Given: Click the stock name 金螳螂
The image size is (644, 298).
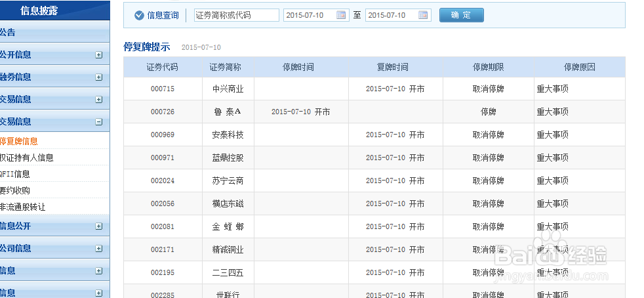Looking at the screenshot, I should coord(228,227).
